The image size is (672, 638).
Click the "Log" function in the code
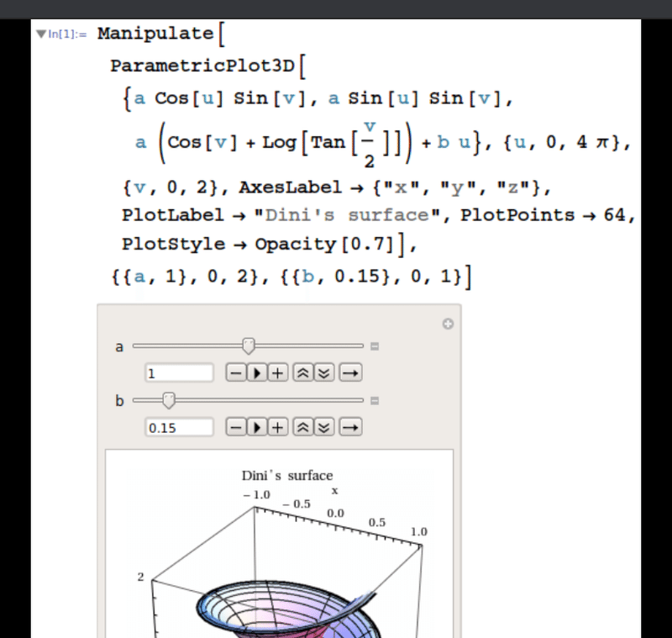(x=279, y=142)
